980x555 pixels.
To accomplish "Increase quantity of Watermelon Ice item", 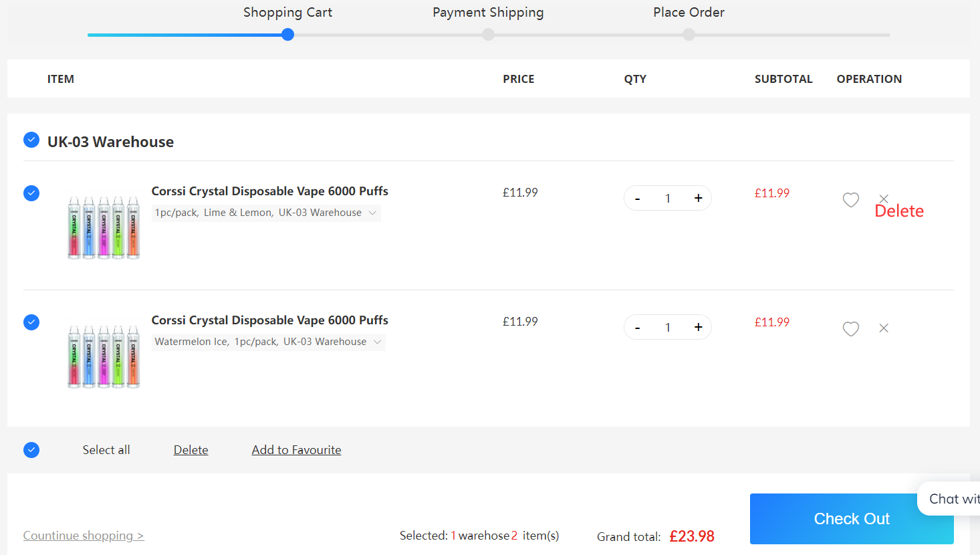I will tap(698, 327).
